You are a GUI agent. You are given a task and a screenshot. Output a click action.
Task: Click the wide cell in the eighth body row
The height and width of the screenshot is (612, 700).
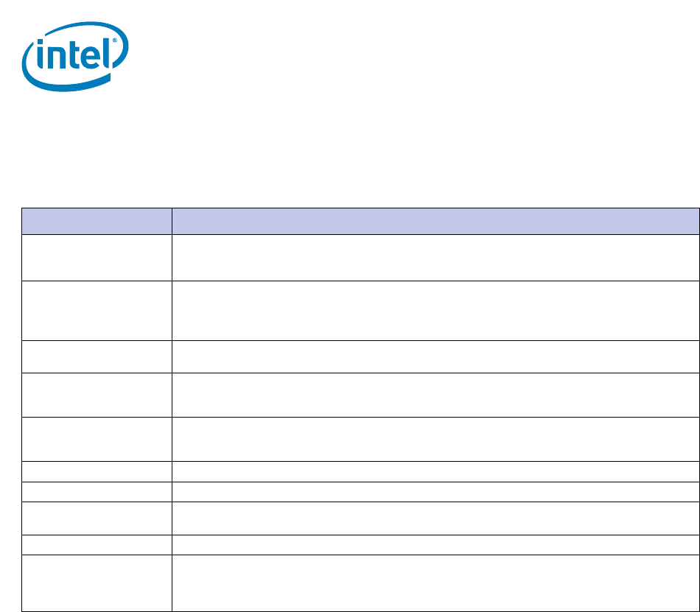click(435, 518)
